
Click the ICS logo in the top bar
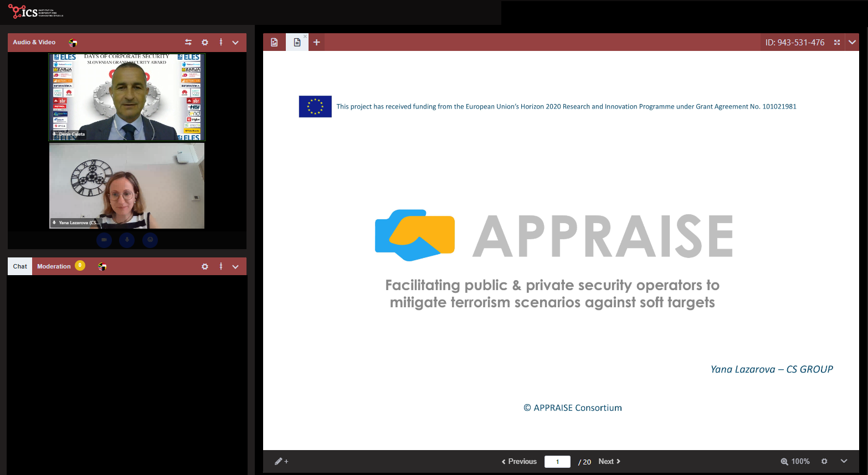pyautogui.click(x=35, y=12)
